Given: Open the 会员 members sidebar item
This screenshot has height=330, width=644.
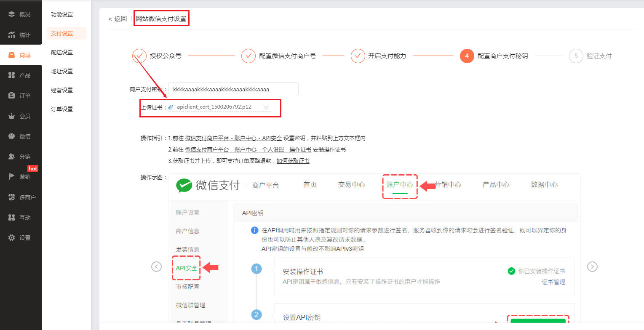Looking at the screenshot, I should (21, 116).
